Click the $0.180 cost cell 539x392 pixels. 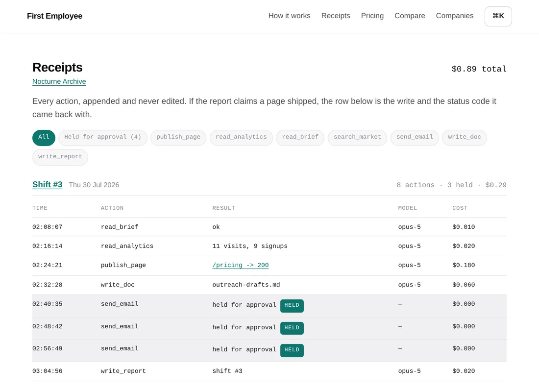coord(464,266)
